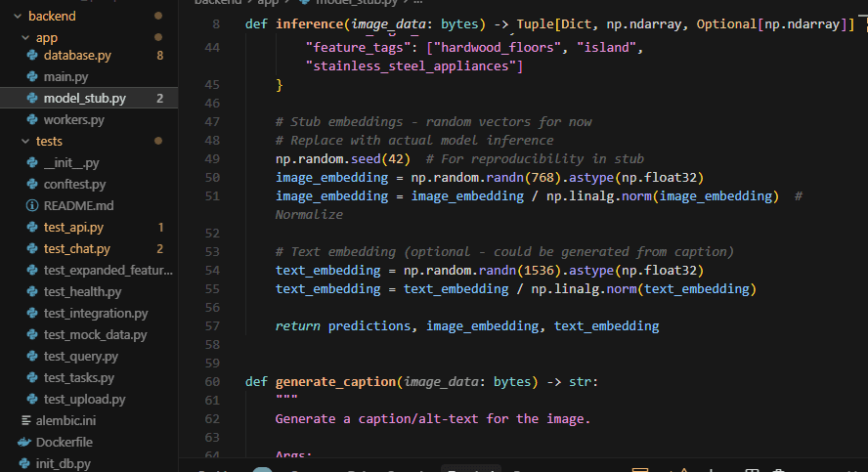Click the 'Replace with actual model inference' comment
This screenshot has height=472, width=868.
click(422, 141)
